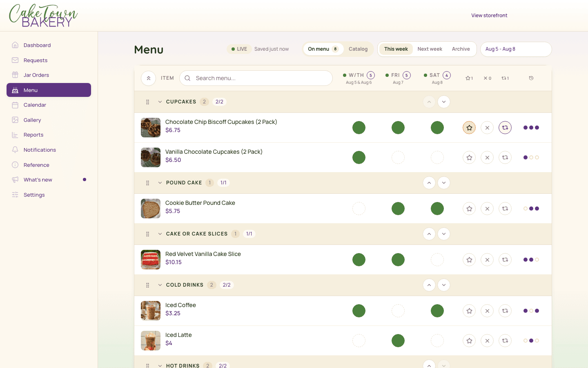Image resolution: width=588 pixels, height=368 pixels.
Task: Open the Reports page
Action: pos(49,135)
